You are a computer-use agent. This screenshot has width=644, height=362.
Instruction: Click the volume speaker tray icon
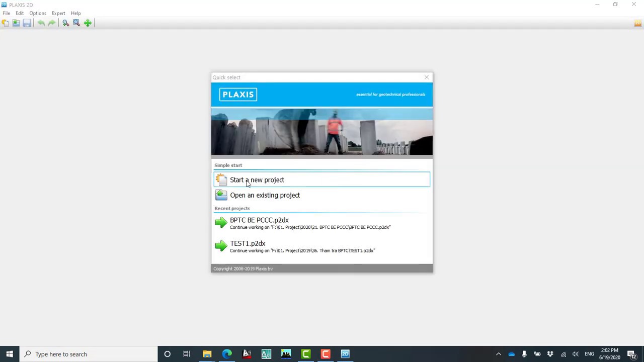[x=576, y=354]
